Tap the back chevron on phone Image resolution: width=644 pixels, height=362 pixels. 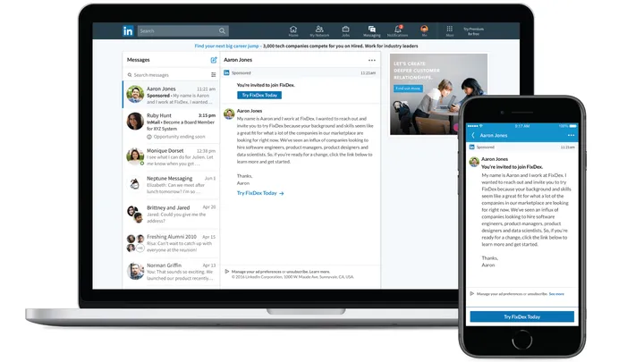click(x=473, y=136)
